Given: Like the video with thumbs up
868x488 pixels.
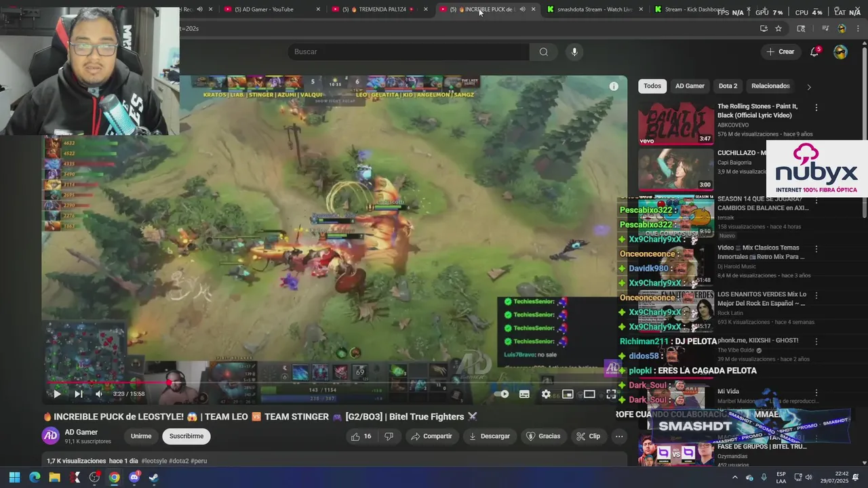Looking at the screenshot, I should click(x=361, y=436).
